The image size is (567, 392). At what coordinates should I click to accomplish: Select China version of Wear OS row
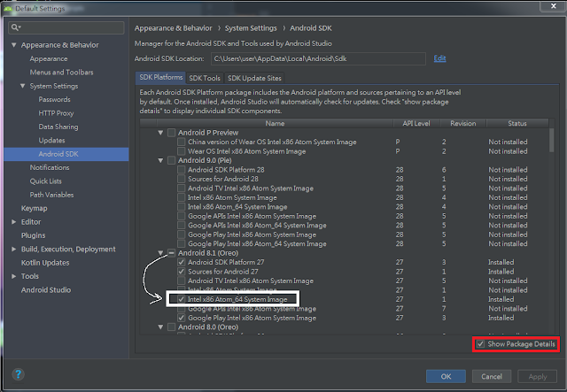click(272, 142)
